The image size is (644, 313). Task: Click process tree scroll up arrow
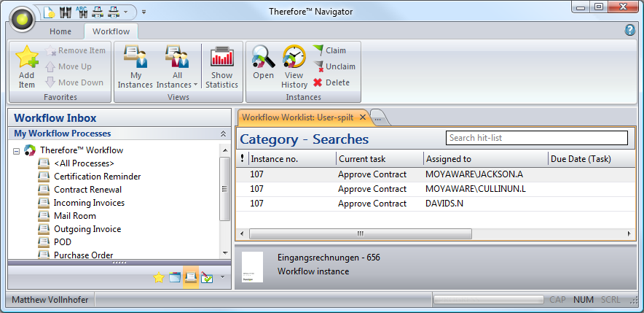[x=224, y=150]
